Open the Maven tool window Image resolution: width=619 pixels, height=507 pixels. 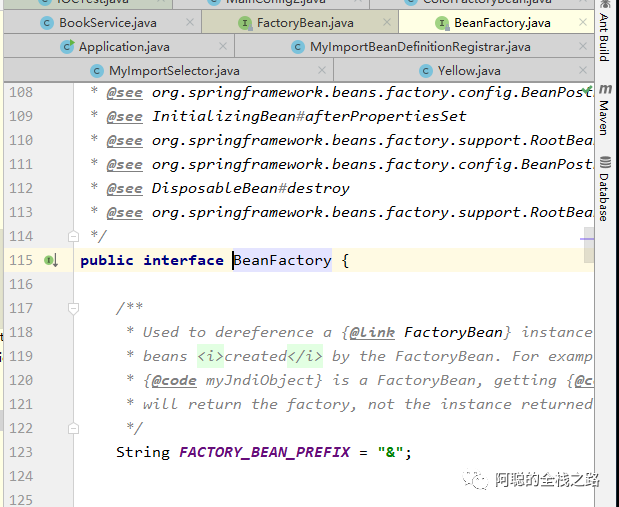604,110
